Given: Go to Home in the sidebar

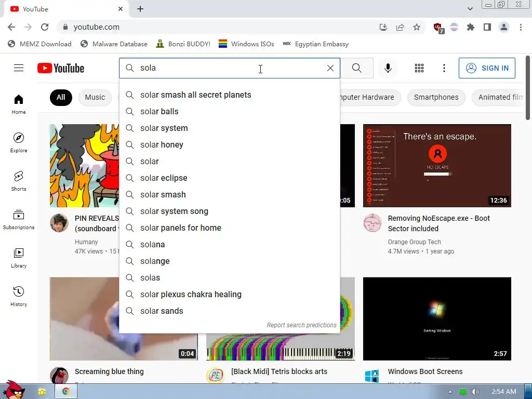Looking at the screenshot, I should 19,104.
